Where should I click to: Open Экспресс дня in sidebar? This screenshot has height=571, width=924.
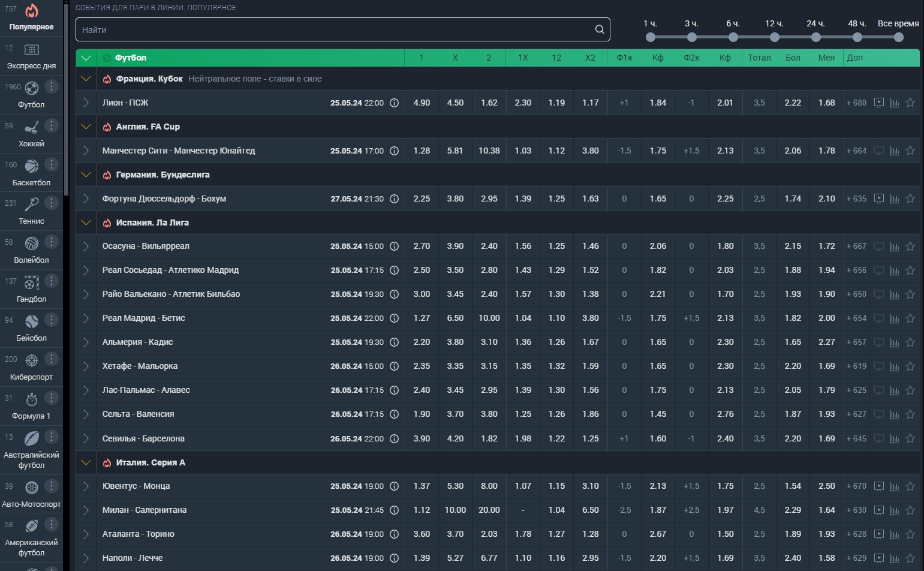[x=31, y=55]
